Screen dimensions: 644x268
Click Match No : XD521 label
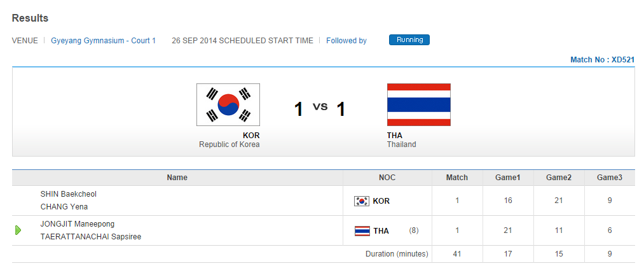pos(602,60)
